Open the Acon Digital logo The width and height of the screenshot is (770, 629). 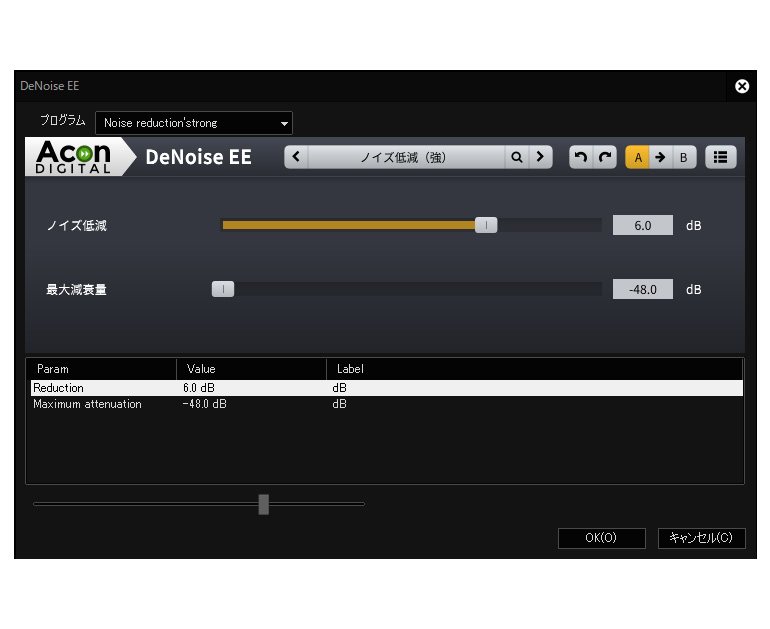pos(74,157)
